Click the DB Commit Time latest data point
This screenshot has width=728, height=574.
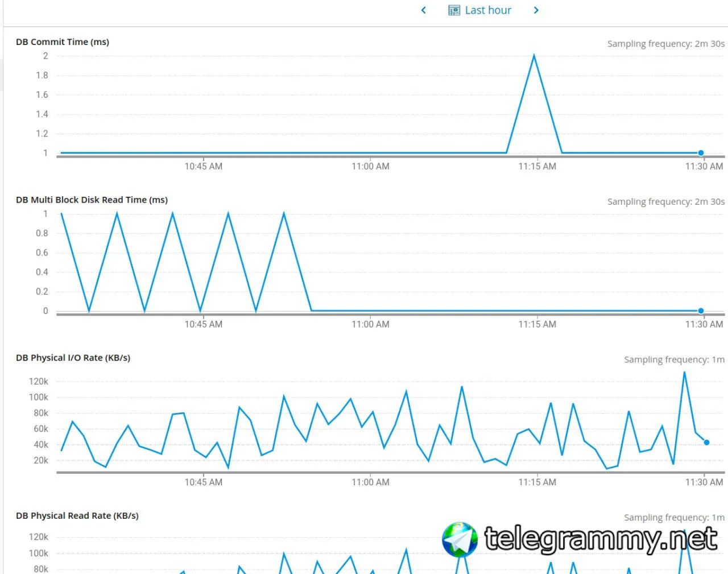coord(701,152)
